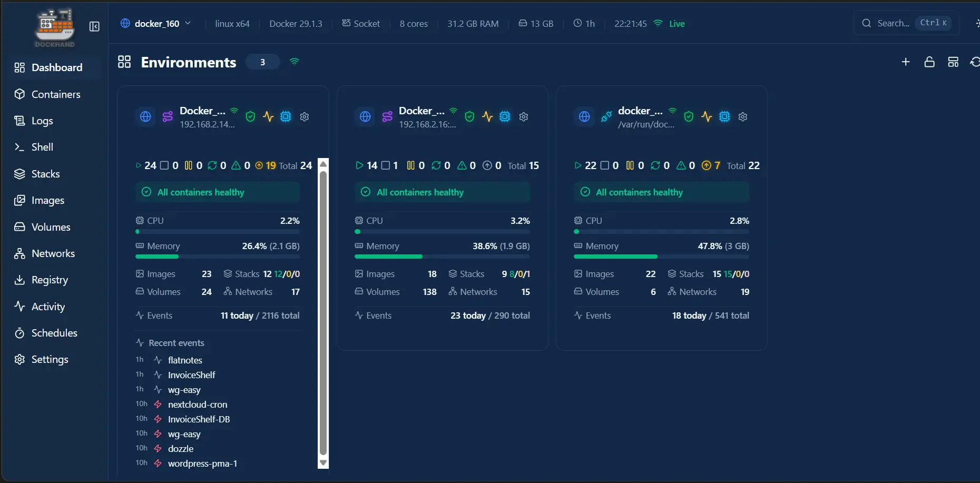980x483 pixels.
Task: Open the gear settings on 192.168.2.14 card
Action: (305, 116)
